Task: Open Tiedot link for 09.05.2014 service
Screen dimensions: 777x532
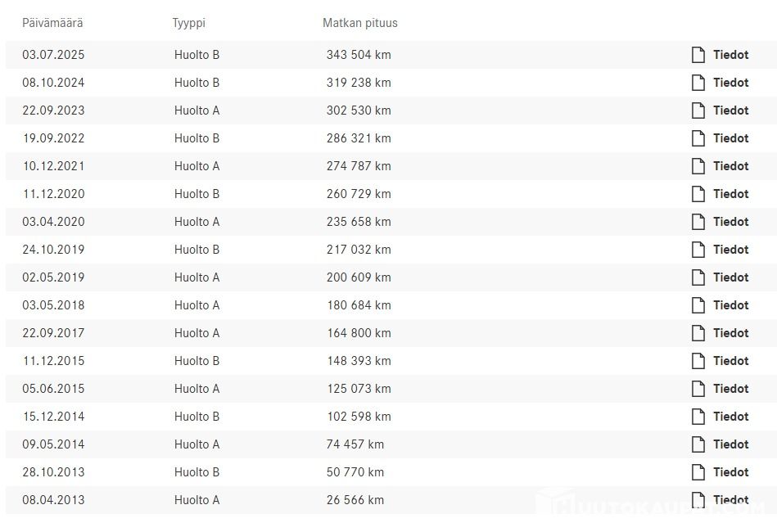Action: coord(730,444)
